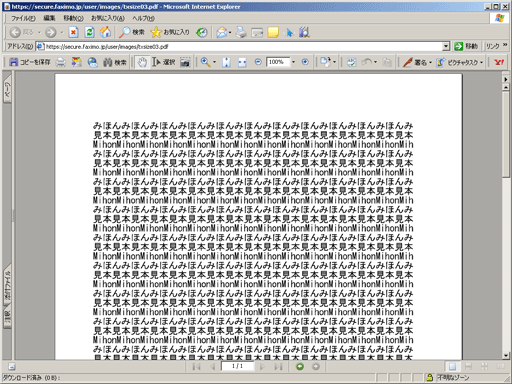Expand the address bar dropdown
Screen dimensions: 512x384
point(446,46)
